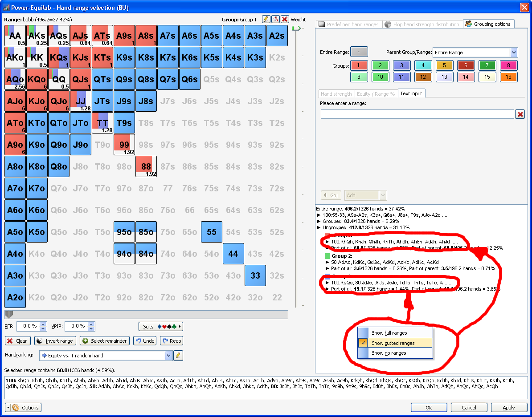
Task: Select the K2s hand cell
Action: coord(277,57)
